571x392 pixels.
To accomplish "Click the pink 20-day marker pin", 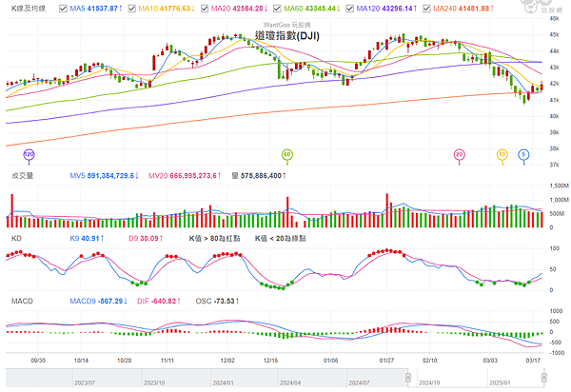I will pyautogui.click(x=460, y=155).
